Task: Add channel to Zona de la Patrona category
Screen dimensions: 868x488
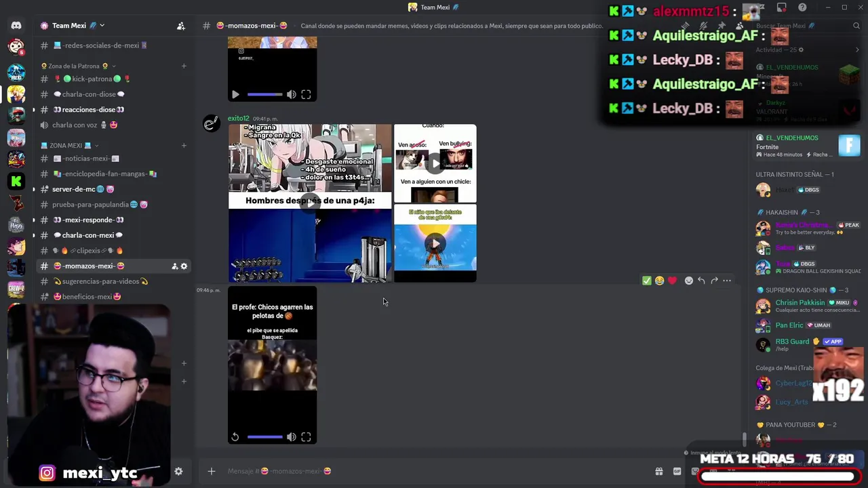Action: click(184, 66)
